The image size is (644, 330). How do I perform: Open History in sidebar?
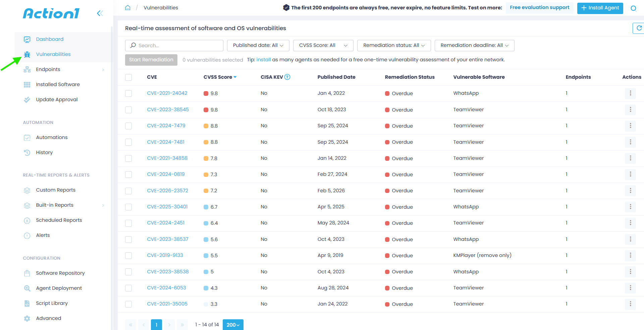point(44,152)
